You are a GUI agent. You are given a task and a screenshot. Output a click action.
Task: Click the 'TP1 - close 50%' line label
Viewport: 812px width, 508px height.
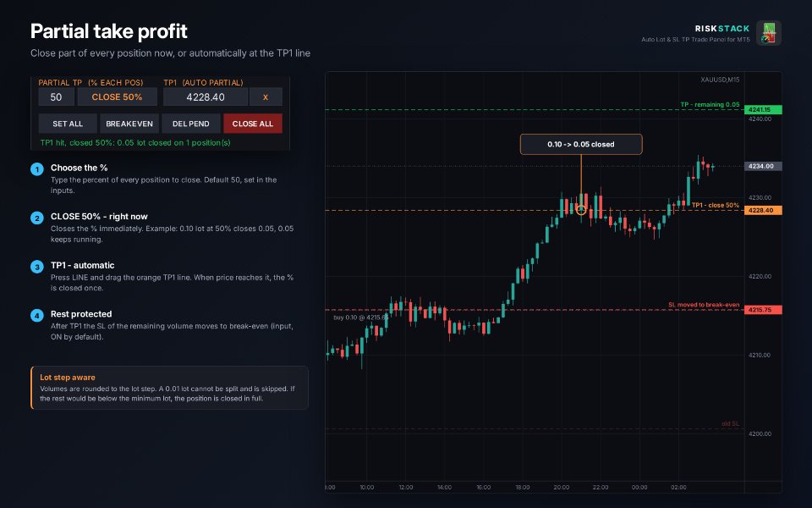pyautogui.click(x=716, y=205)
